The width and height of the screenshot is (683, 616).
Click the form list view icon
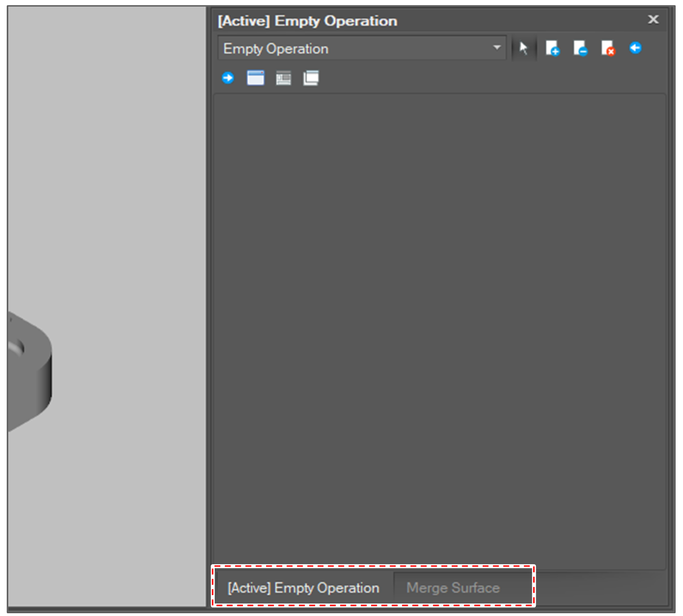(x=283, y=79)
